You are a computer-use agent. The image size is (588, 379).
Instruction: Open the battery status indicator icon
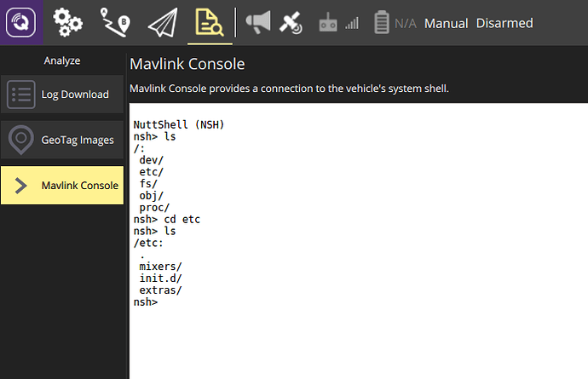click(x=382, y=22)
